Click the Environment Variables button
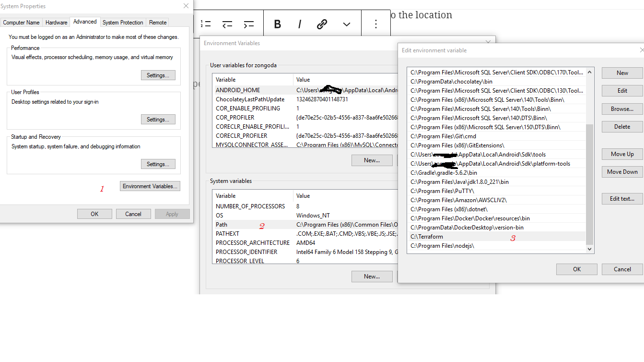644x362 pixels. 150,186
